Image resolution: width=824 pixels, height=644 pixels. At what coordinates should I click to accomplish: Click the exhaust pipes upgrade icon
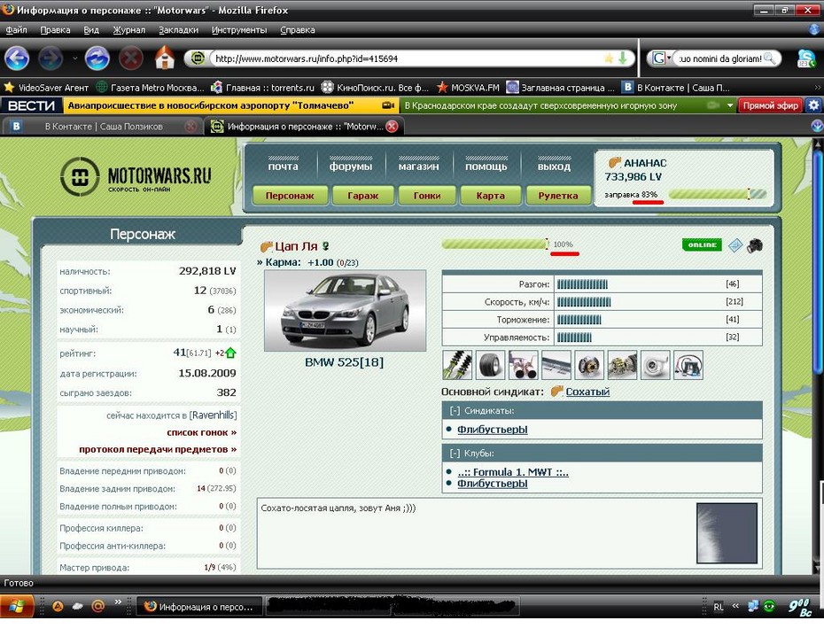[524, 365]
